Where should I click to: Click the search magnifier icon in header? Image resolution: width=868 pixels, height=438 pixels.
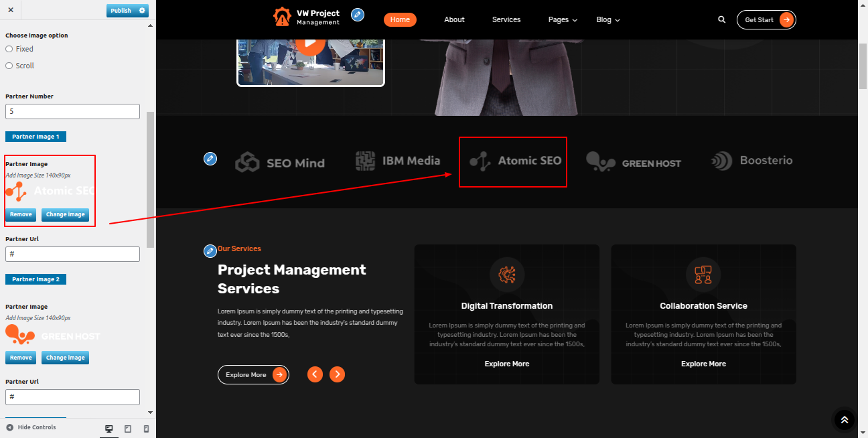point(721,20)
